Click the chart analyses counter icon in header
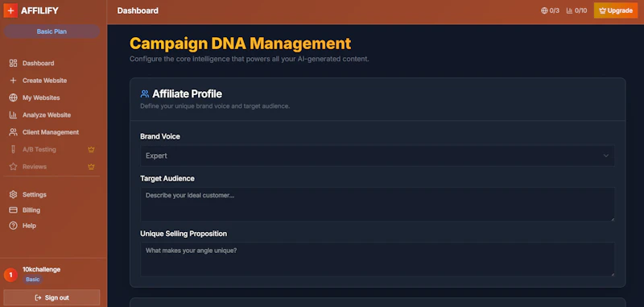 coord(569,10)
